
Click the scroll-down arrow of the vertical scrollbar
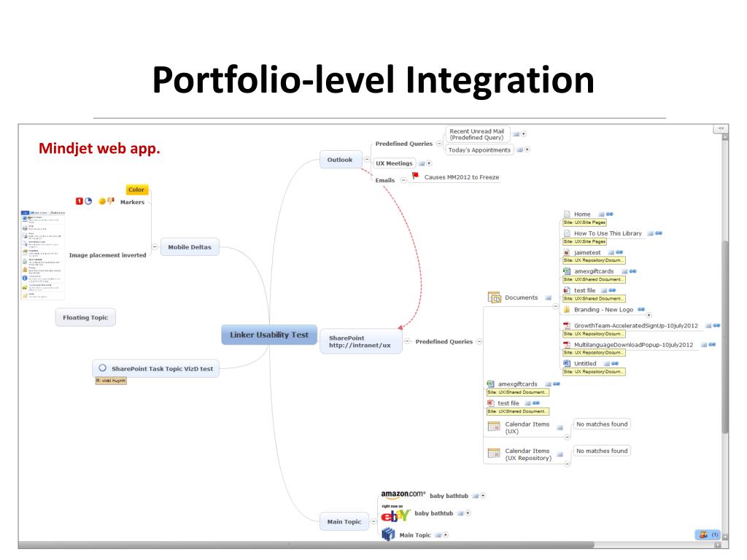(x=725, y=537)
